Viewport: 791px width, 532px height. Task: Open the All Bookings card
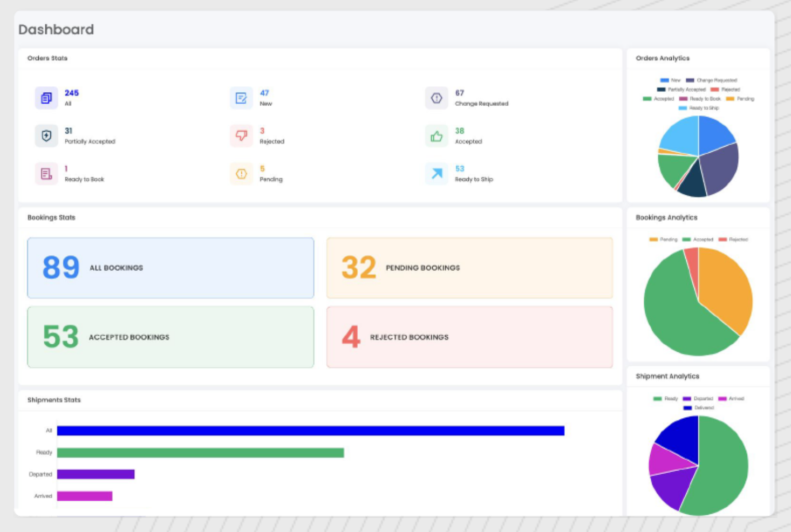(x=171, y=268)
